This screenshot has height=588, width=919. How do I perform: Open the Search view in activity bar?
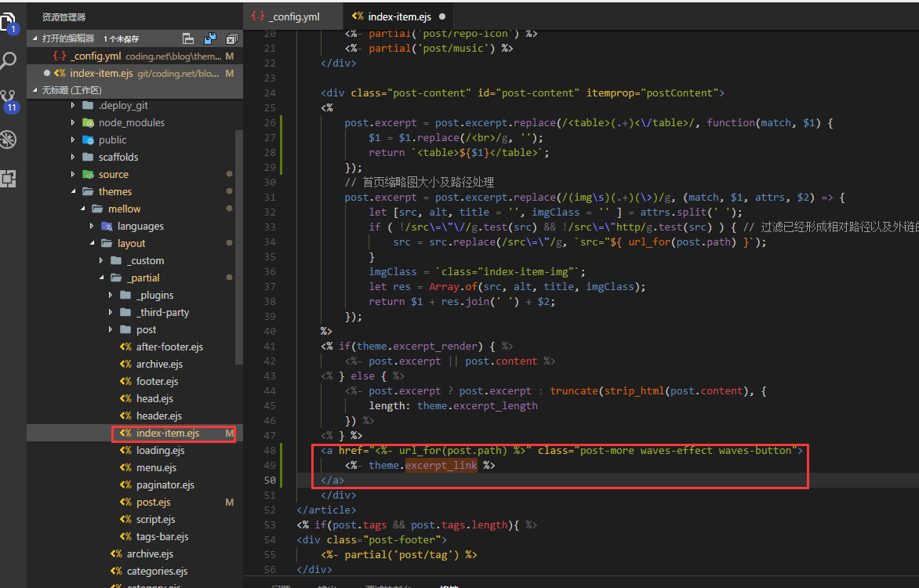(x=9, y=61)
